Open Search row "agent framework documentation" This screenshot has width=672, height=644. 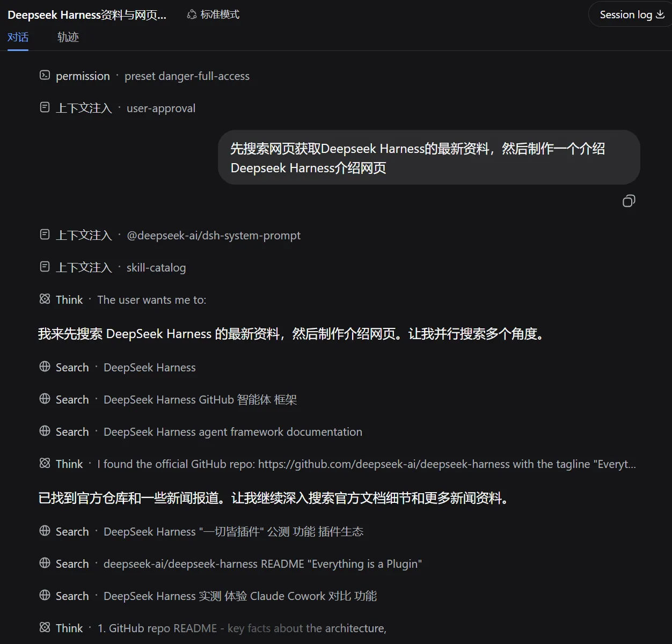(201, 431)
